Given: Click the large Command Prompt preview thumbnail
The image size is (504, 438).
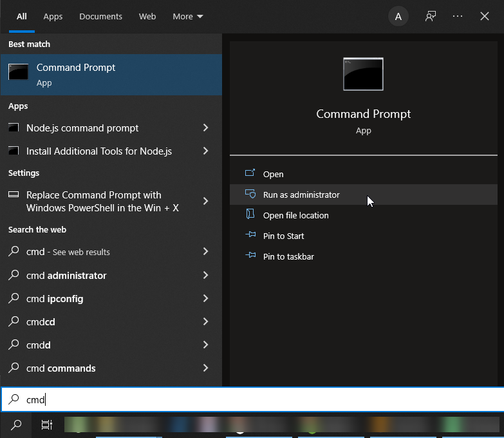Looking at the screenshot, I should click(363, 74).
